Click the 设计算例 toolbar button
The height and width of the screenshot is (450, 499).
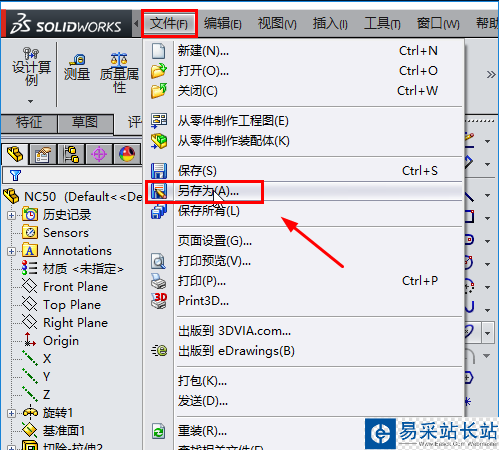31,67
